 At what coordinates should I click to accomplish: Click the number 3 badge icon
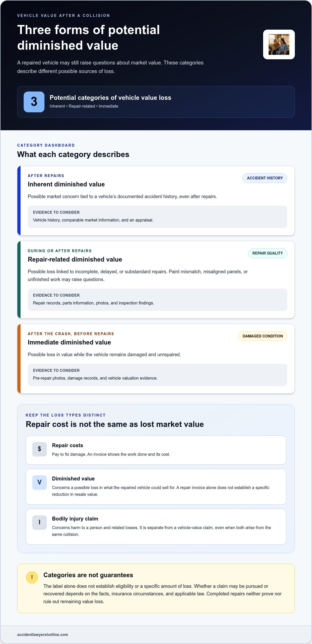[x=34, y=102]
